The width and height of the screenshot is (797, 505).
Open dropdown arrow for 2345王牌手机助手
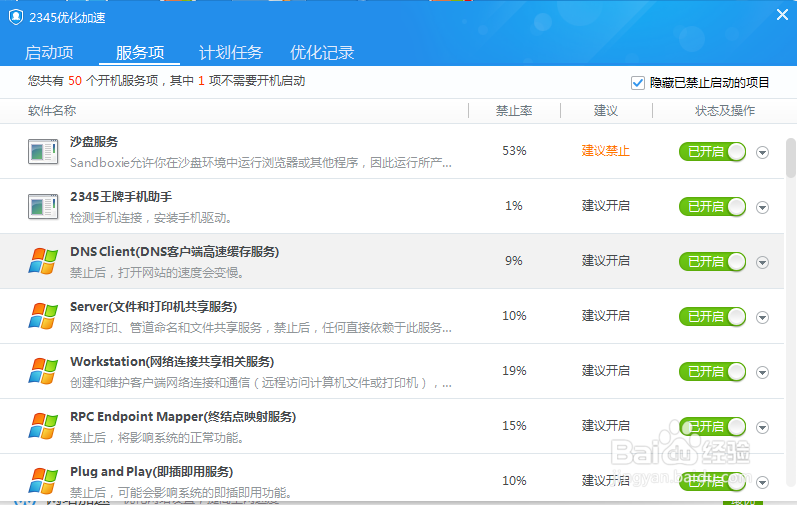762,207
